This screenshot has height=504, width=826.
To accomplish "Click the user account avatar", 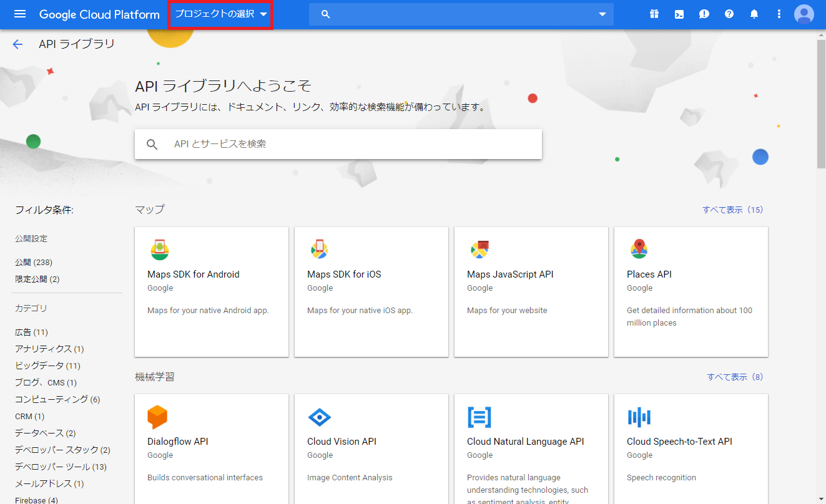I will click(x=804, y=14).
